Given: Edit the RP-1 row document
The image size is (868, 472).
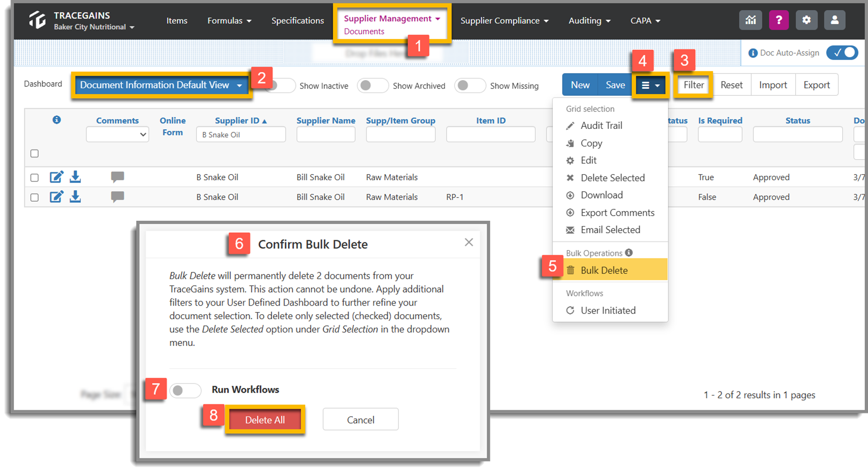Looking at the screenshot, I should (57, 197).
